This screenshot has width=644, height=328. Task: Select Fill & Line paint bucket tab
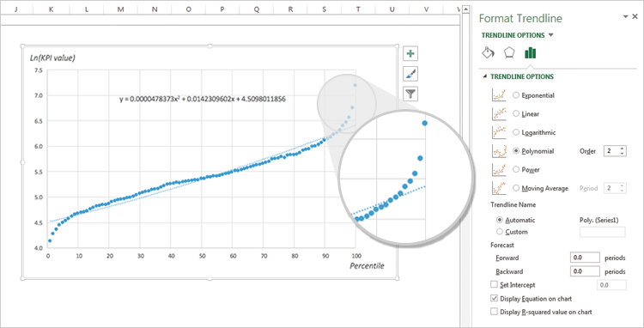click(x=488, y=53)
